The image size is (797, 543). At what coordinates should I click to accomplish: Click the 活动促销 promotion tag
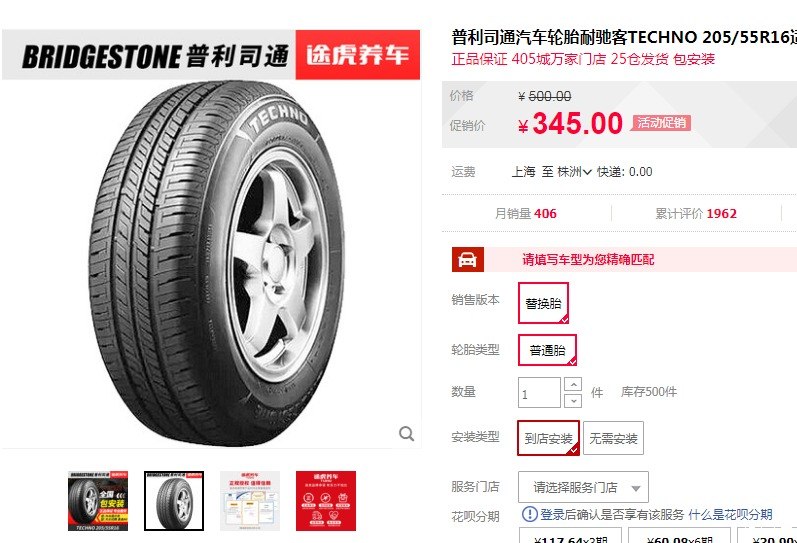(x=661, y=123)
